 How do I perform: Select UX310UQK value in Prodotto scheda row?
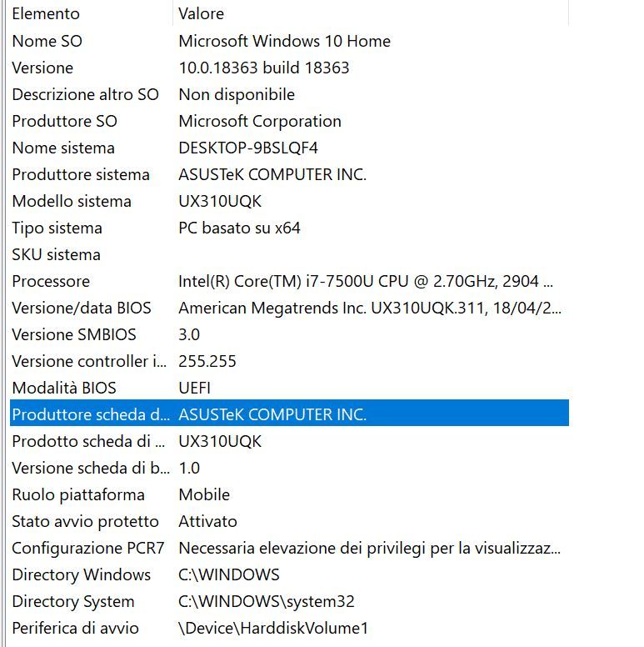[x=220, y=442]
